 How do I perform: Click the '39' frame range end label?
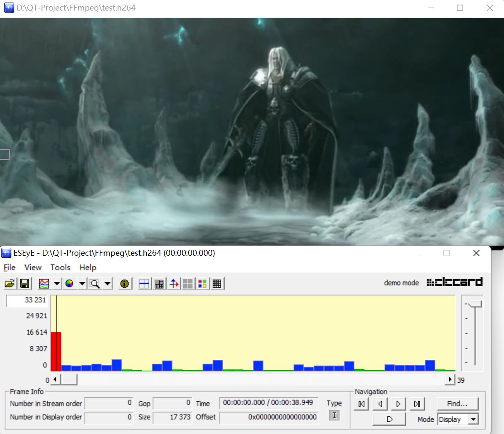tap(461, 380)
